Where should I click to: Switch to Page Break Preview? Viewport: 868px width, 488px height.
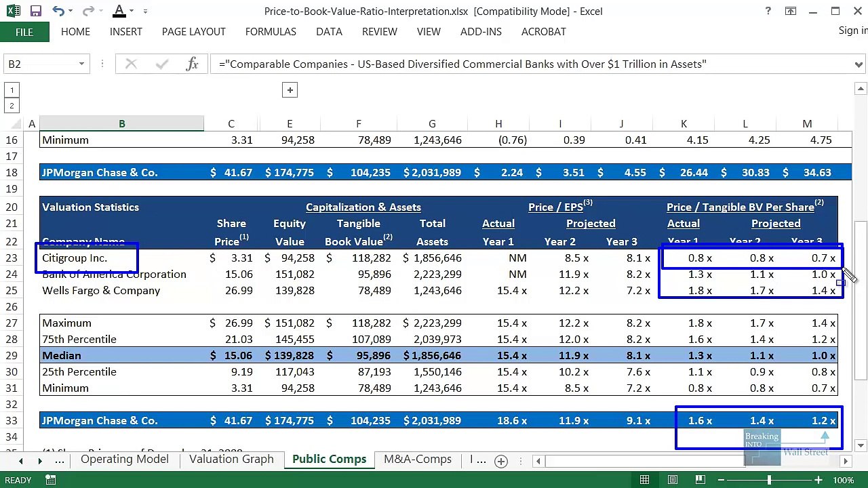[x=701, y=480]
